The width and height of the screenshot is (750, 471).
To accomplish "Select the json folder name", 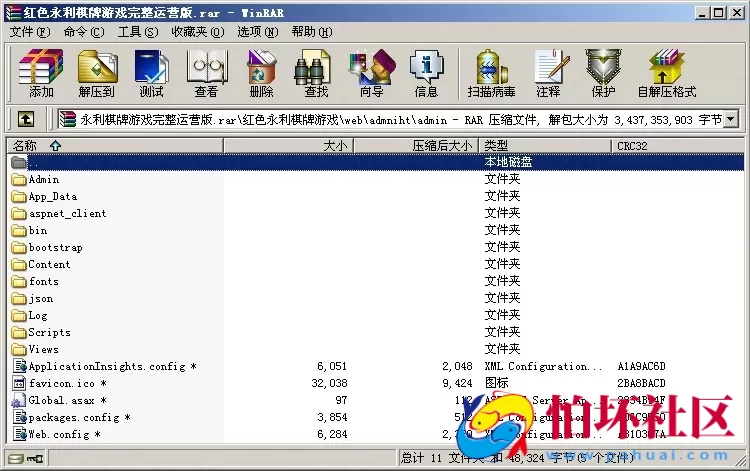I will tap(41, 299).
